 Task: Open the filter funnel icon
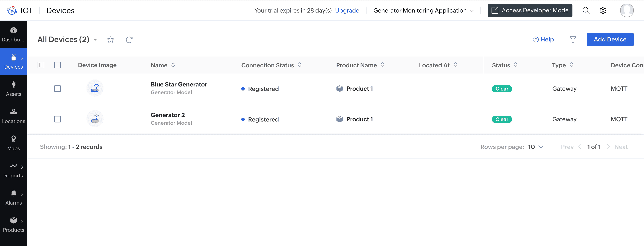pos(573,40)
